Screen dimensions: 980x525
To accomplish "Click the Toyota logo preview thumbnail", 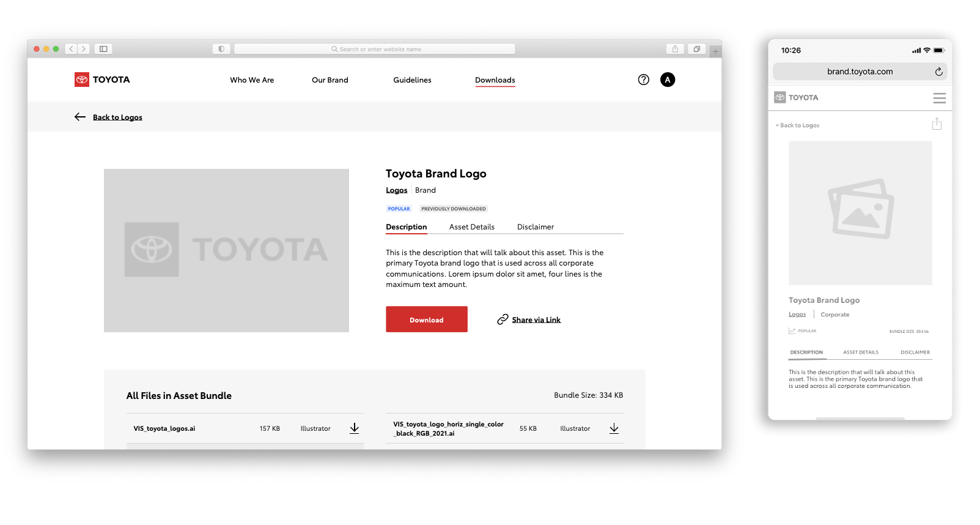I will pyautogui.click(x=226, y=250).
